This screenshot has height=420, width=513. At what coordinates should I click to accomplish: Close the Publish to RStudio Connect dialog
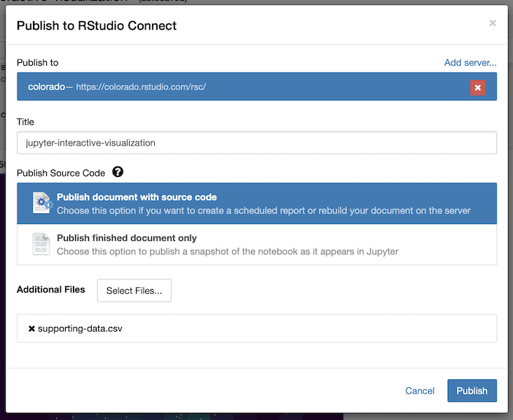[x=493, y=23]
